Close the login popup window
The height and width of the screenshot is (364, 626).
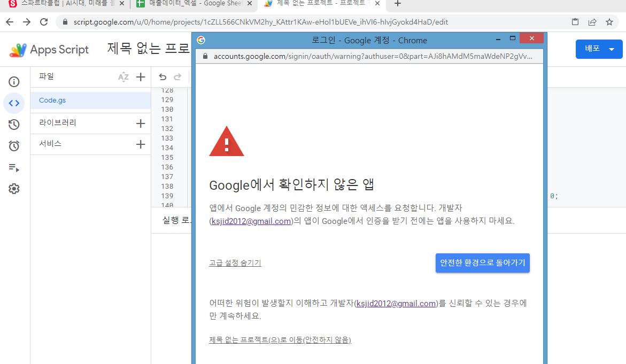tap(532, 38)
